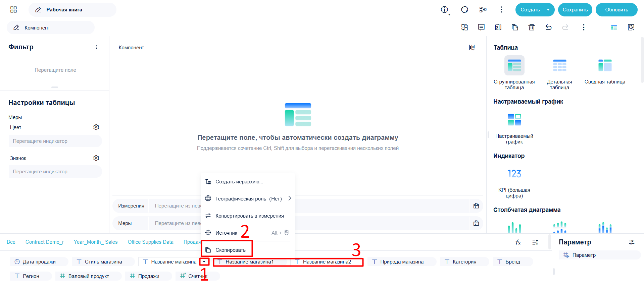This screenshot has width=644, height=292.
Task: Open Цвет settings gear icon
Action: coord(96,127)
